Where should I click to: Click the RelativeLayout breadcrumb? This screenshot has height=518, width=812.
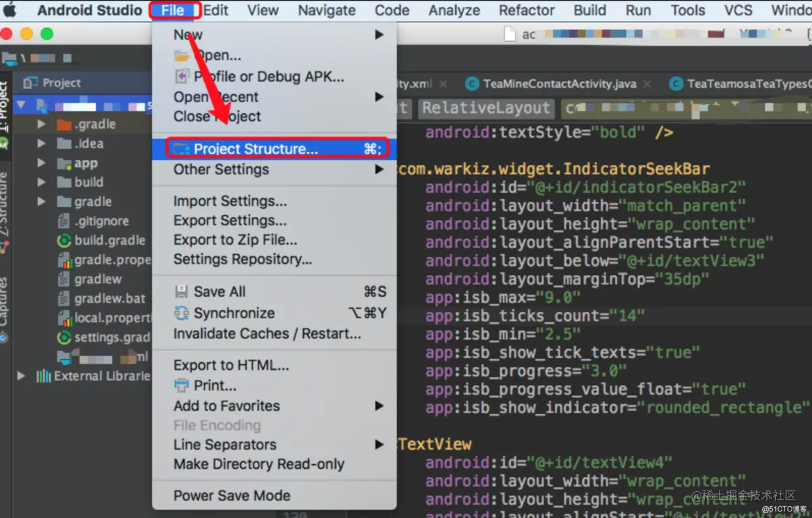coord(486,108)
